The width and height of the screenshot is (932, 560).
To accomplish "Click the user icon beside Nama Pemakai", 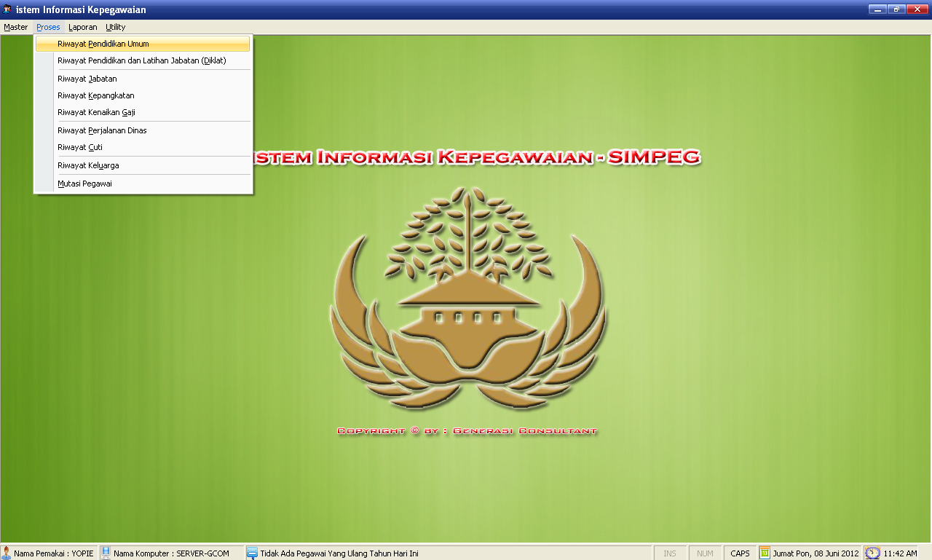I will coord(6,553).
